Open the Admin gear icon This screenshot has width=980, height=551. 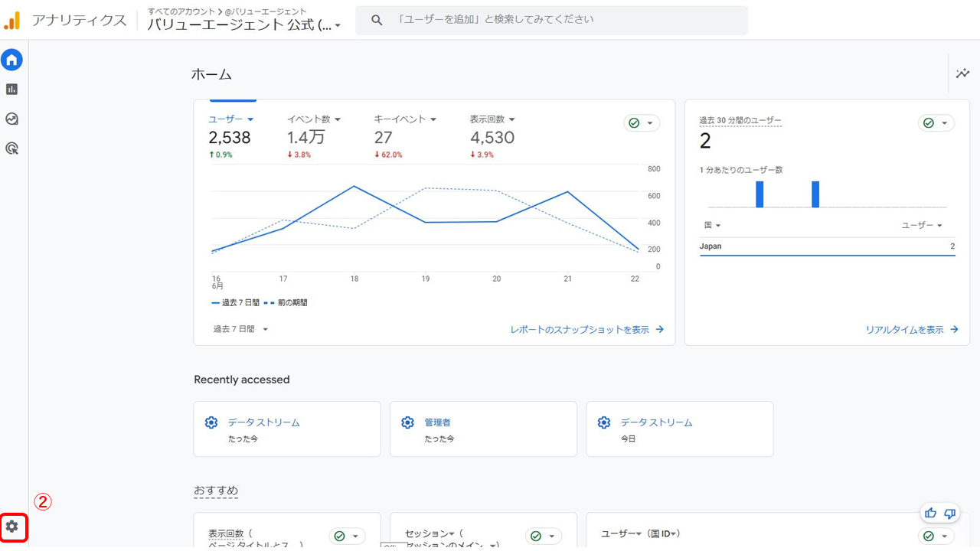click(12, 527)
